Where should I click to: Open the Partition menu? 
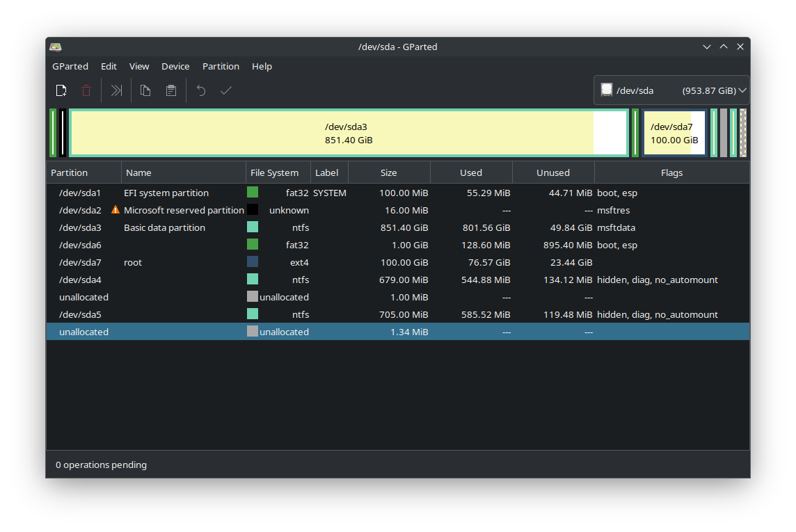[221, 67]
